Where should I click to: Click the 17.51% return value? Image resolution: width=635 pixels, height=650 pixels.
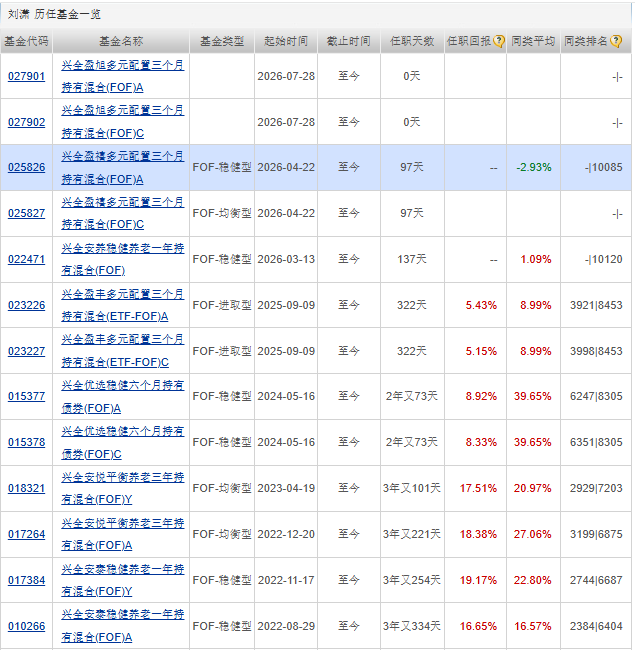point(478,488)
